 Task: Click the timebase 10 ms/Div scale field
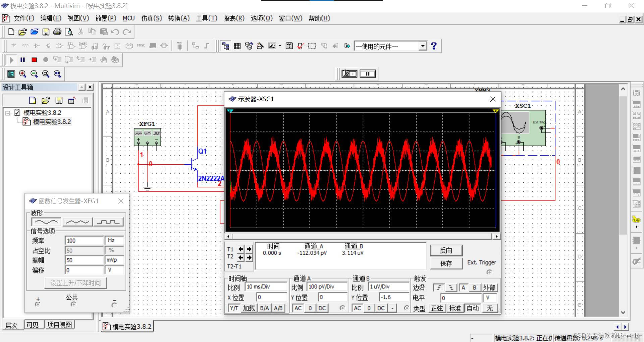(266, 287)
